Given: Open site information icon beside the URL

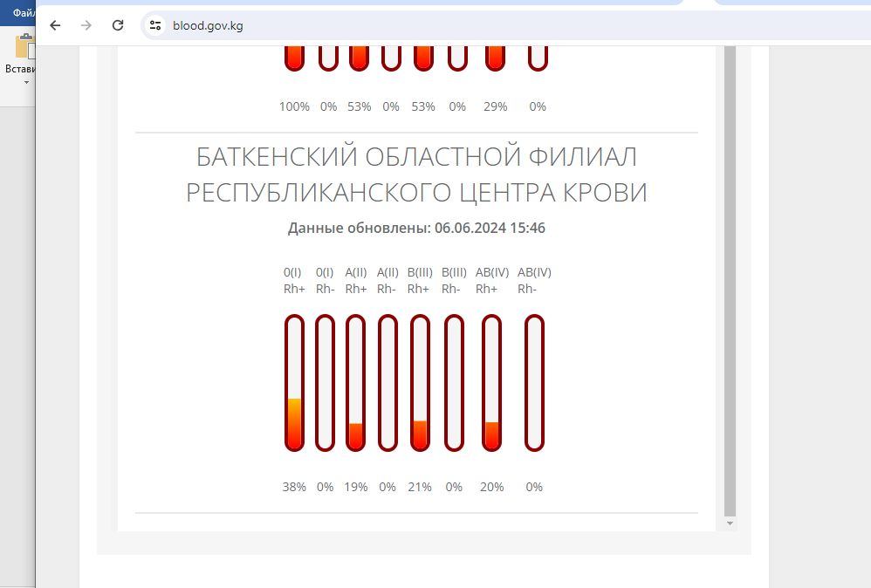Looking at the screenshot, I should tap(155, 25).
